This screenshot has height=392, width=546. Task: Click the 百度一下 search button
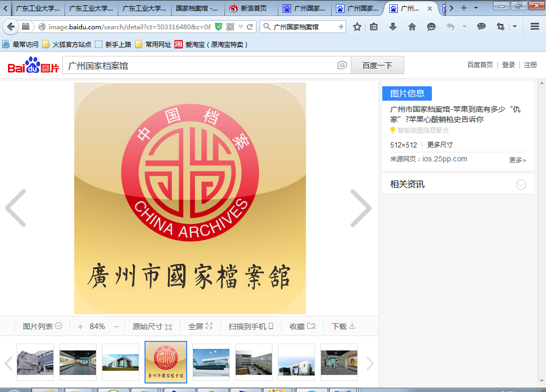pyautogui.click(x=377, y=65)
